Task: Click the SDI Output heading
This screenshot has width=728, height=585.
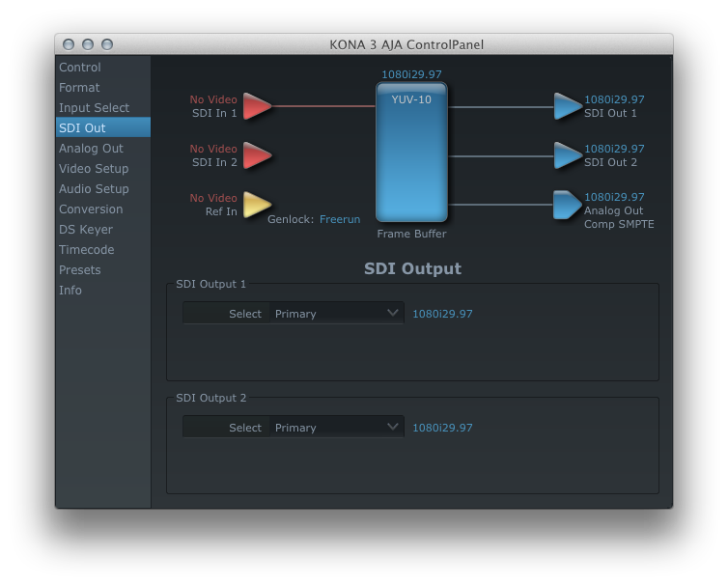Action: pyautogui.click(x=412, y=268)
